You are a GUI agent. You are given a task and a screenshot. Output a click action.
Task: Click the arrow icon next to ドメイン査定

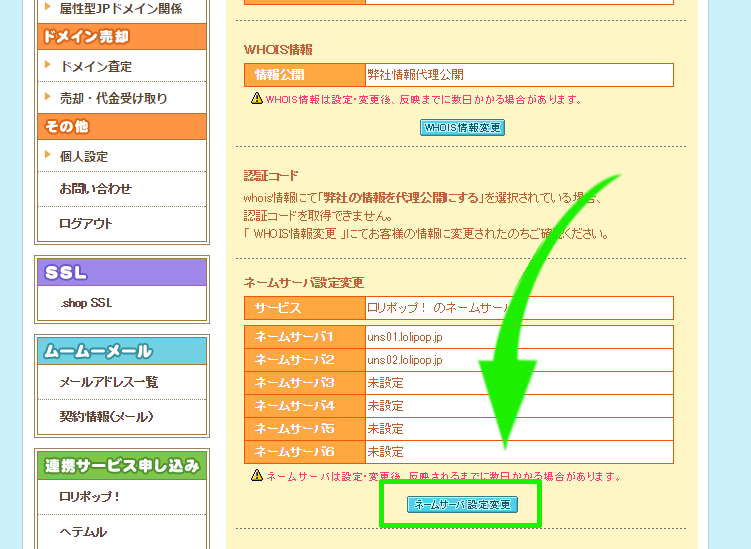click(47, 66)
